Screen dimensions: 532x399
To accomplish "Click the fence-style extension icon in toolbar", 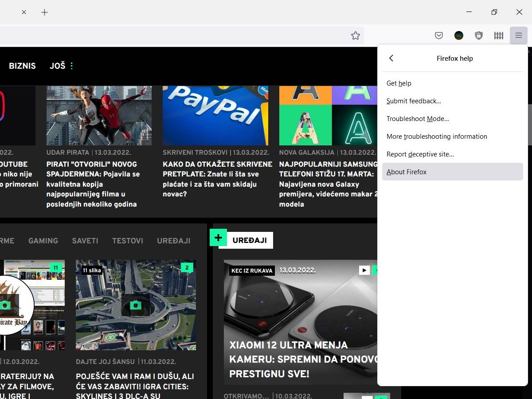I will [x=498, y=35].
